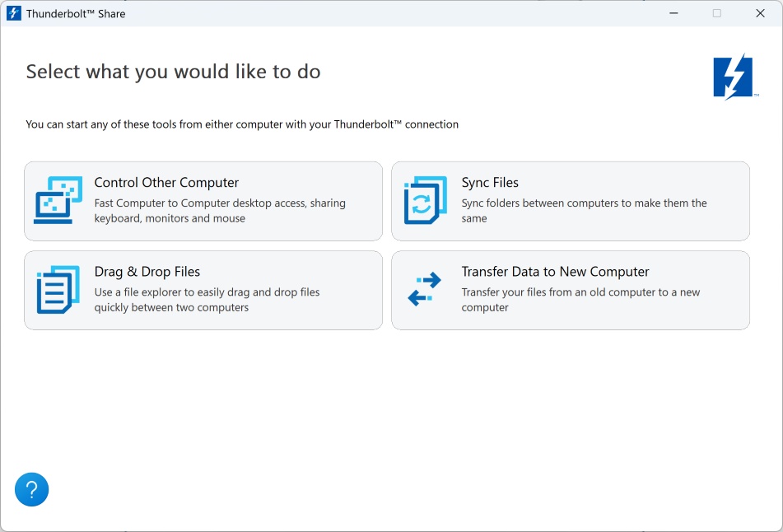Start Transfer Data to New Computer

point(555,272)
